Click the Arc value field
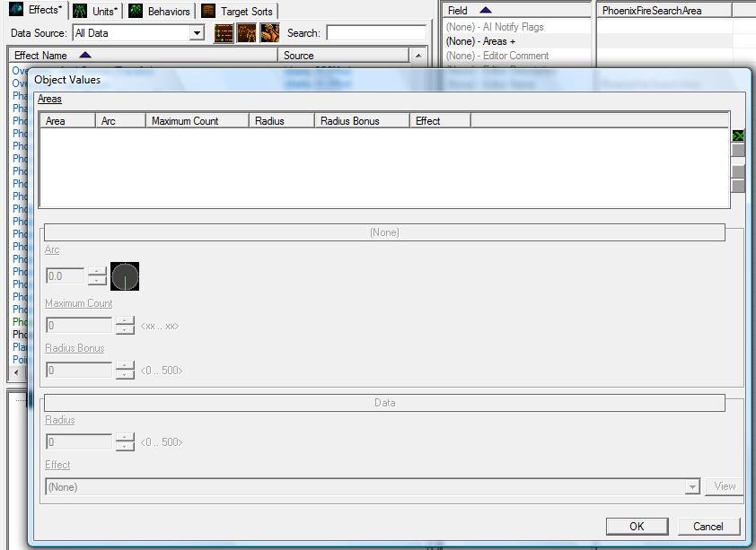The width and height of the screenshot is (756, 550). [65, 276]
